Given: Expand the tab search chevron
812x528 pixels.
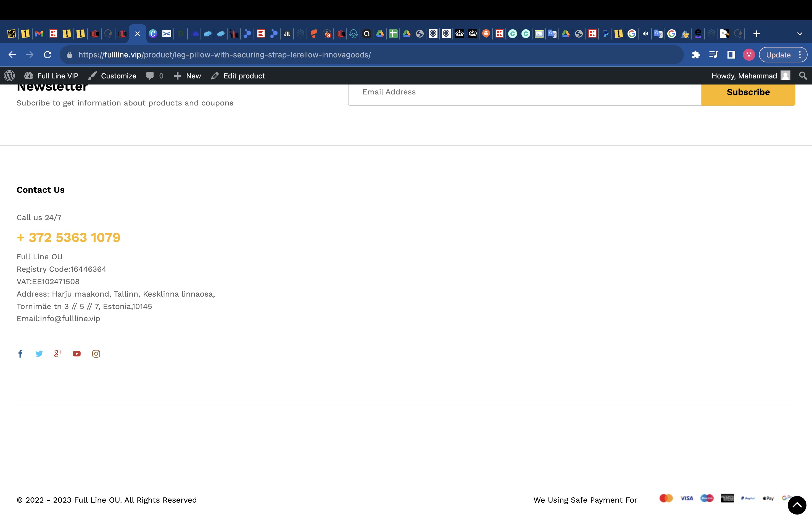Looking at the screenshot, I should 799,34.
